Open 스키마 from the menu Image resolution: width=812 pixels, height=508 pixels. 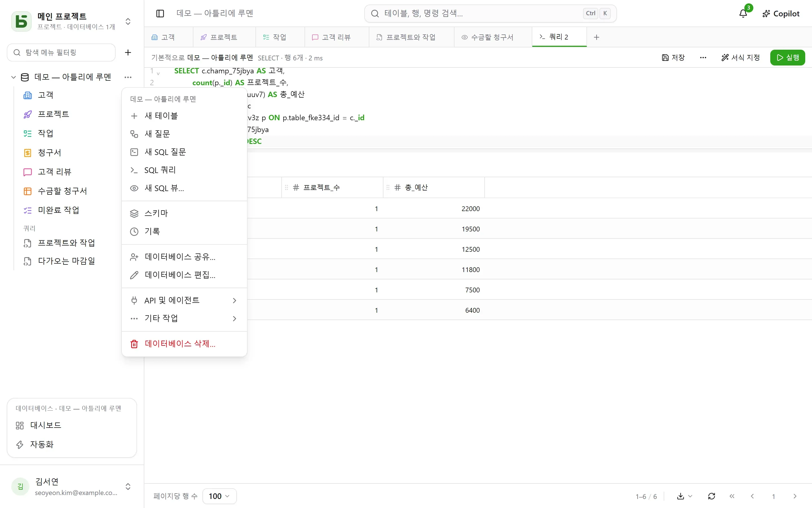tap(184, 213)
